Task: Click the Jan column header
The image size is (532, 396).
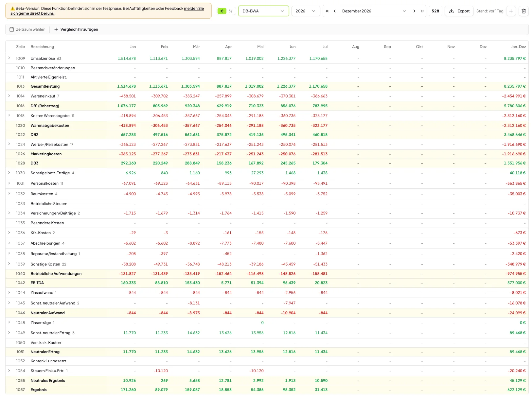Action: [133, 47]
